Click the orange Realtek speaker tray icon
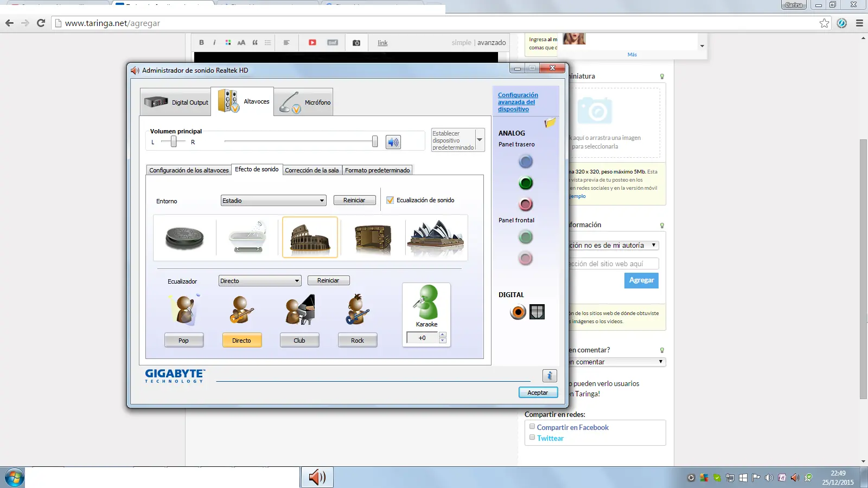Viewport: 868px width, 488px height. 795,478
